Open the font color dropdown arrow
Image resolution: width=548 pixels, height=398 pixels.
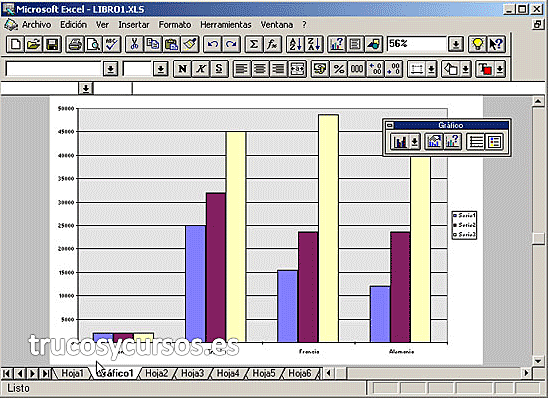click(x=500, y=69)
